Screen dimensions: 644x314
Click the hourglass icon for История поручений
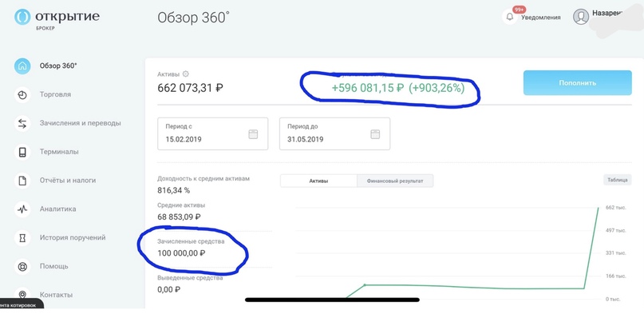tap(22, 238)
